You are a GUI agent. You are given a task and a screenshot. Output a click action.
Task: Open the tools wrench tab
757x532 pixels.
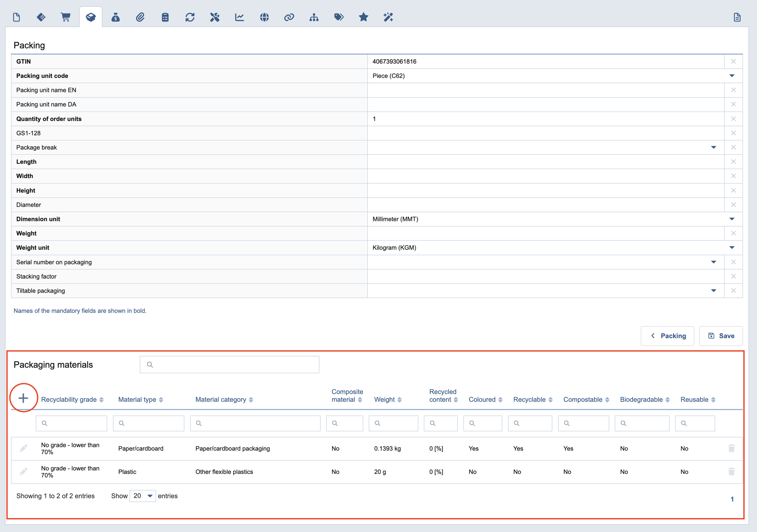pos(215,17)
